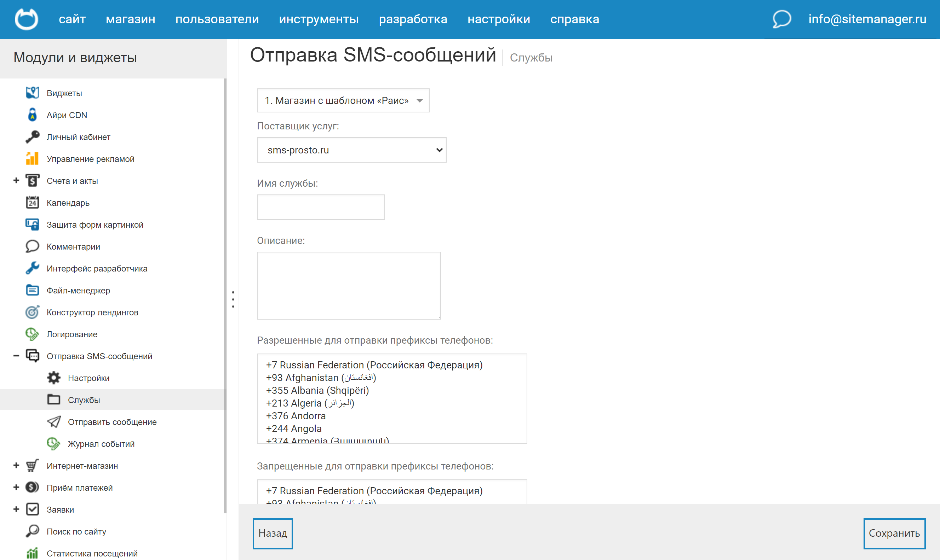This screenshot has height=560, width=940.
Task: Open the Настройки gear under SMS module
Action: 53,377
